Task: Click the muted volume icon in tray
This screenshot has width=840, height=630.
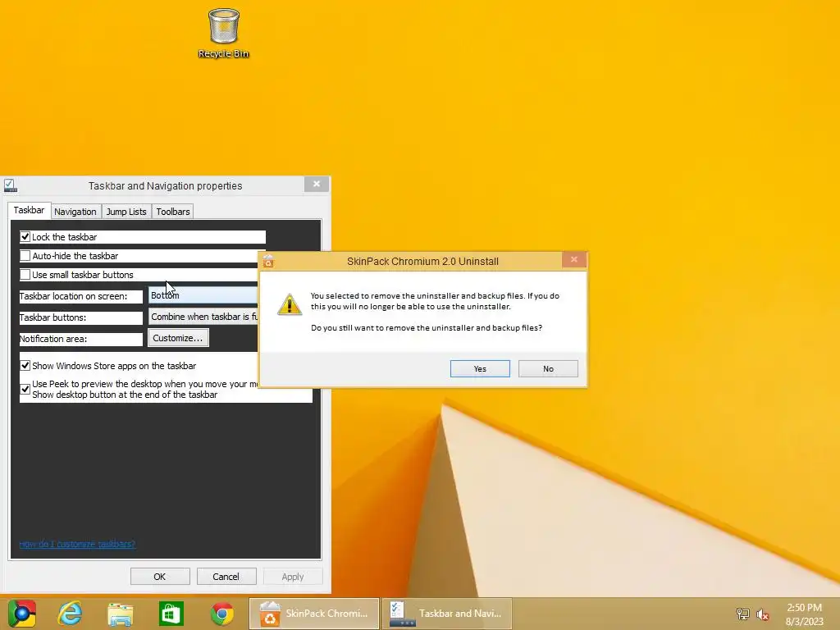Action: pyautogui.click(x=762, y=614)
